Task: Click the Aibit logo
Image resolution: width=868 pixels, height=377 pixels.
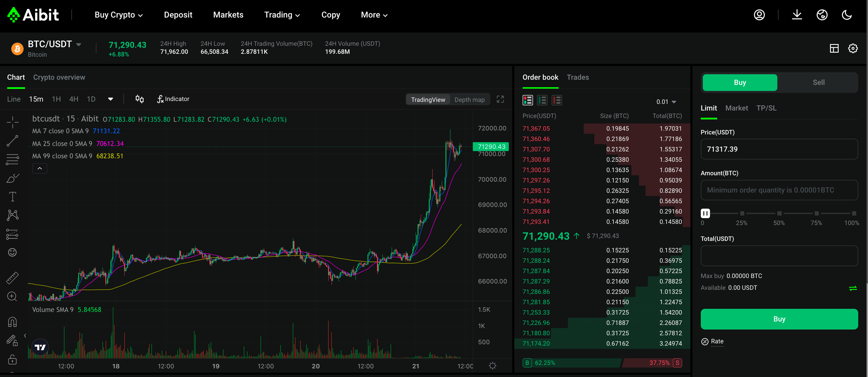Action: pos(33,15)
